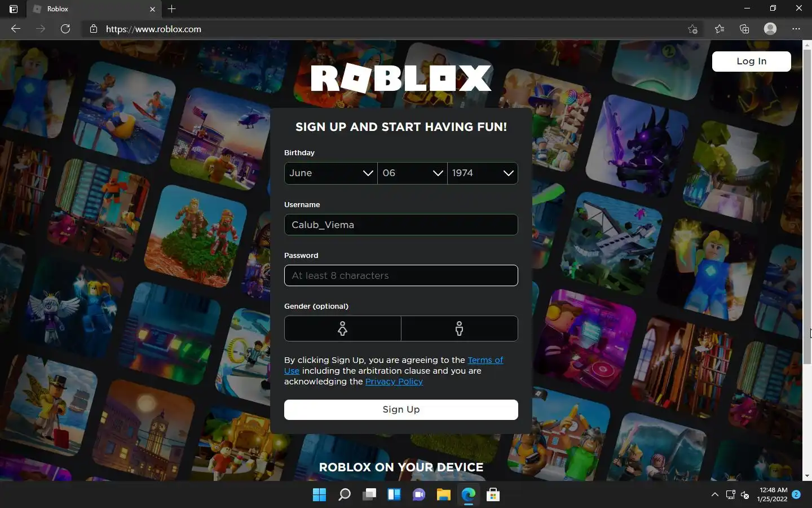Click the address bar URL
Image resolution: width=812 pixels, height=508 pixels.
[153, 29]
